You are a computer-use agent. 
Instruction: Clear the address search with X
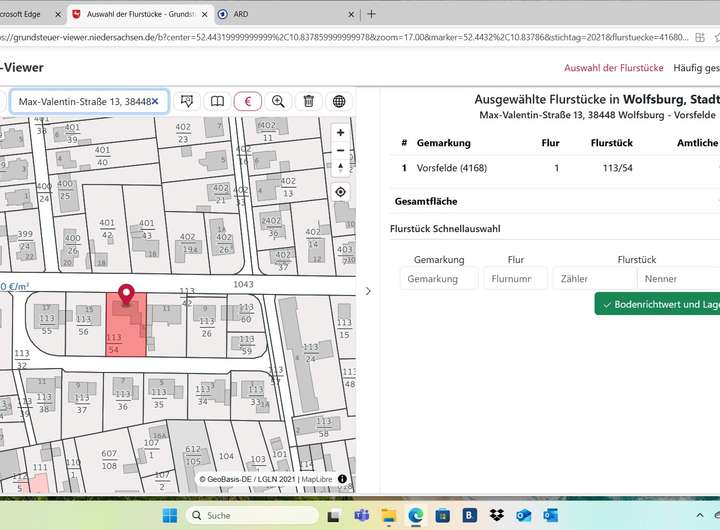155,101
